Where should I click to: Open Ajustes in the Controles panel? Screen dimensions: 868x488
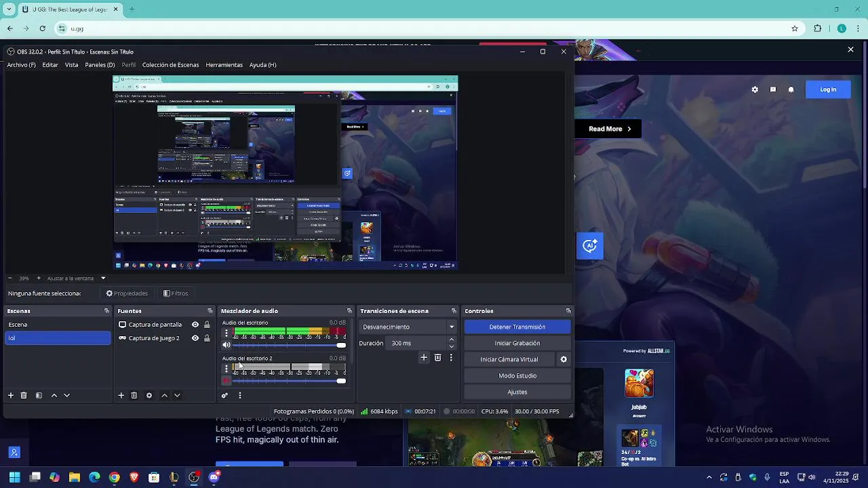tap(517, 392)
